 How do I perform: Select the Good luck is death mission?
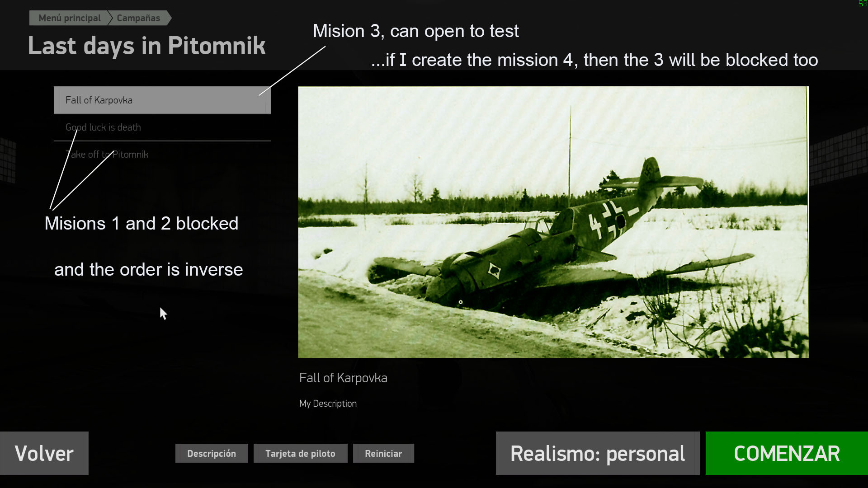click(103, 127)
